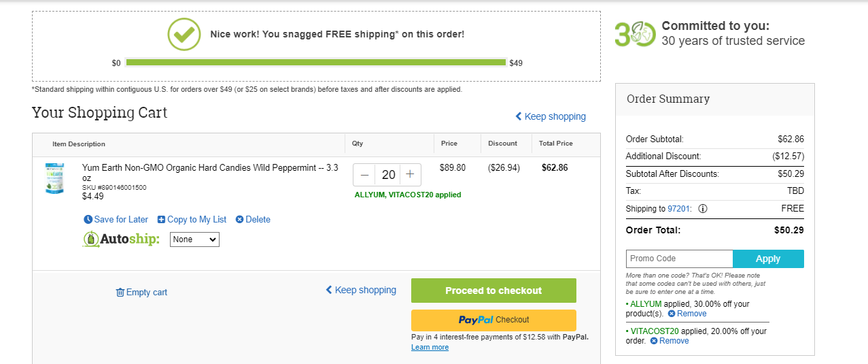Click the Save for Later clock icon
This screenshot has width=868, height=364.
(88, 220)
